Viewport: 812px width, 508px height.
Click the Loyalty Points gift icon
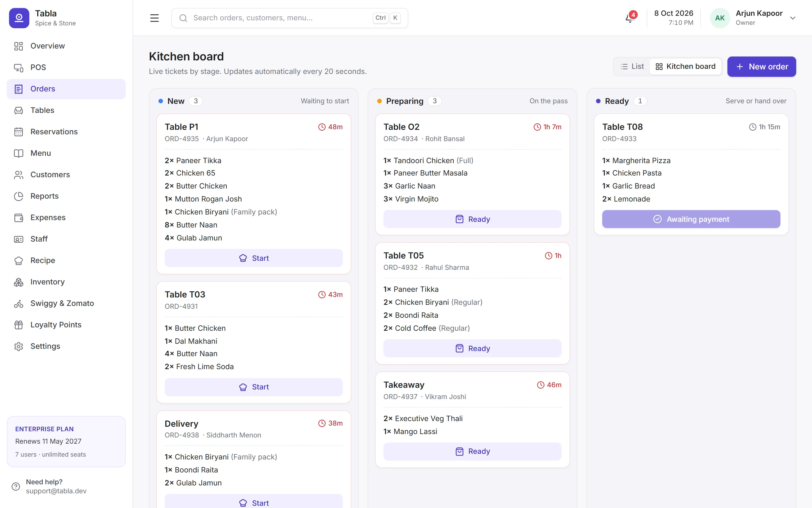click(18, 325)
